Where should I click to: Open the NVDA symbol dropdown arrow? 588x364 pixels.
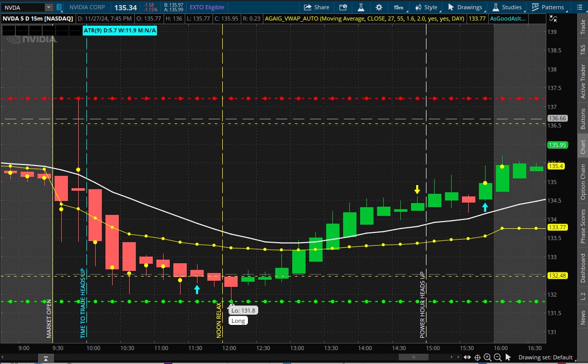click(x=49, y=7)
